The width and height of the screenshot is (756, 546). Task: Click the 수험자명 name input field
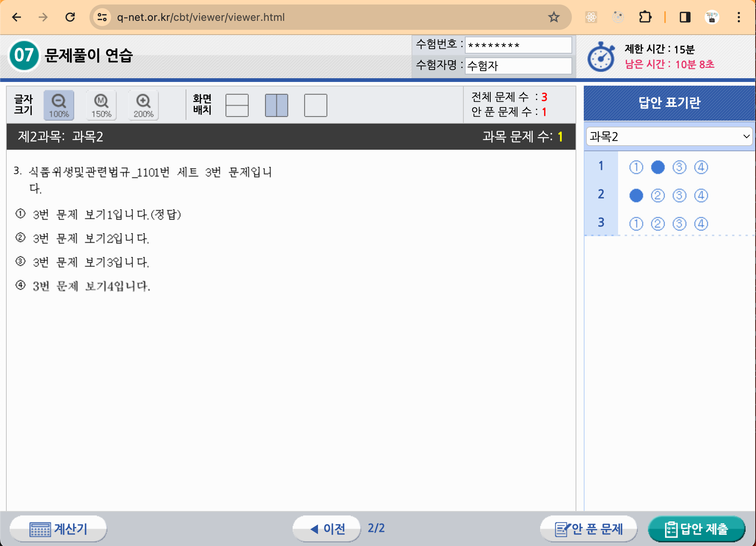[x=518, y=66]
